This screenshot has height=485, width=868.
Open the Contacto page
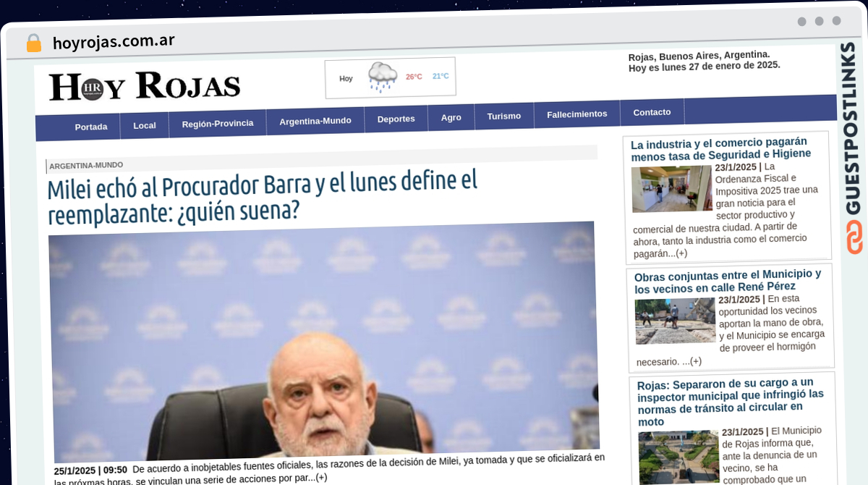point(652,112)
